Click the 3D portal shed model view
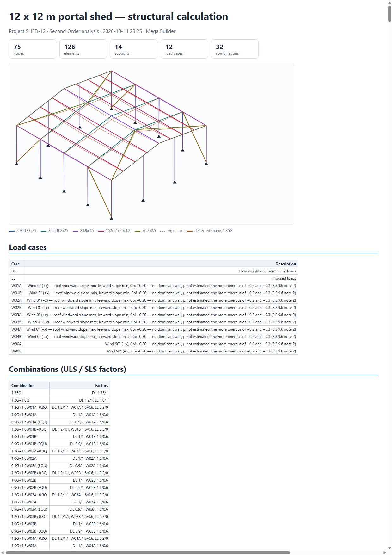The image size is (392, 555). (151, 144)
